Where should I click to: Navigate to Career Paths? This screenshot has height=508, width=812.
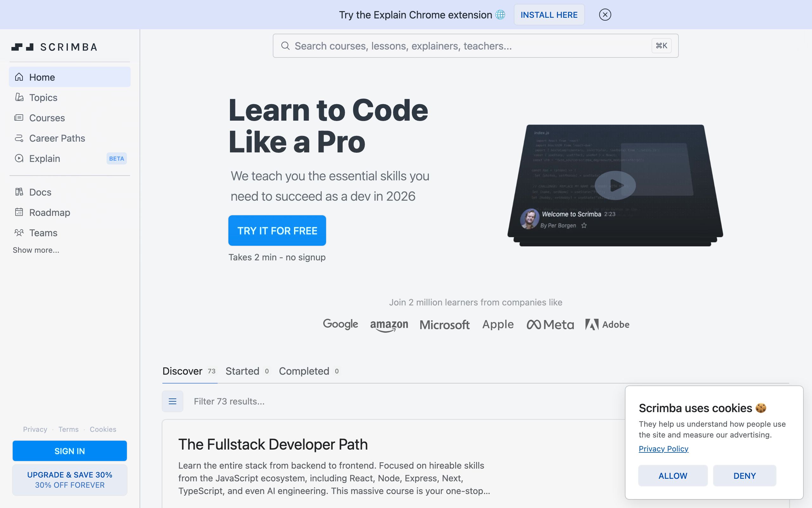(70, 138)
